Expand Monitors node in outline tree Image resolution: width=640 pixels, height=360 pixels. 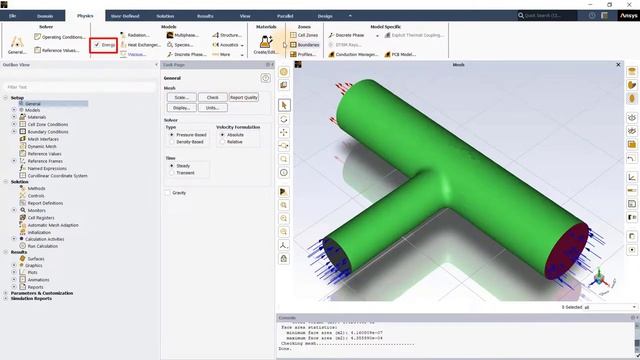[14, 210]
